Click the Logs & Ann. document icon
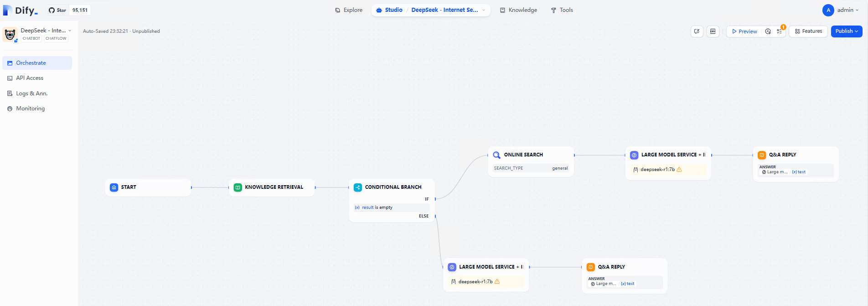868x306 pixels. 10,93
